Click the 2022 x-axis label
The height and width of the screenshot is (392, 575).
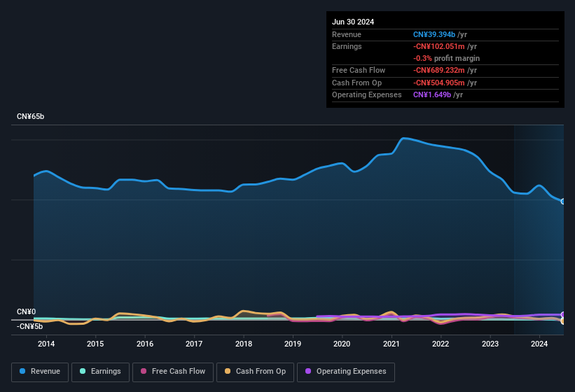pyautogui.click(x=441, y=344)
